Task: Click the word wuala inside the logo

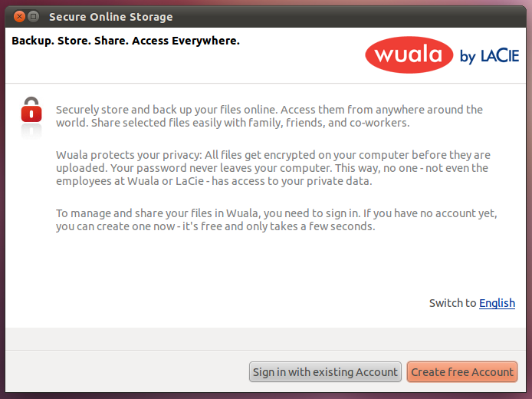Action: [408, 54]
